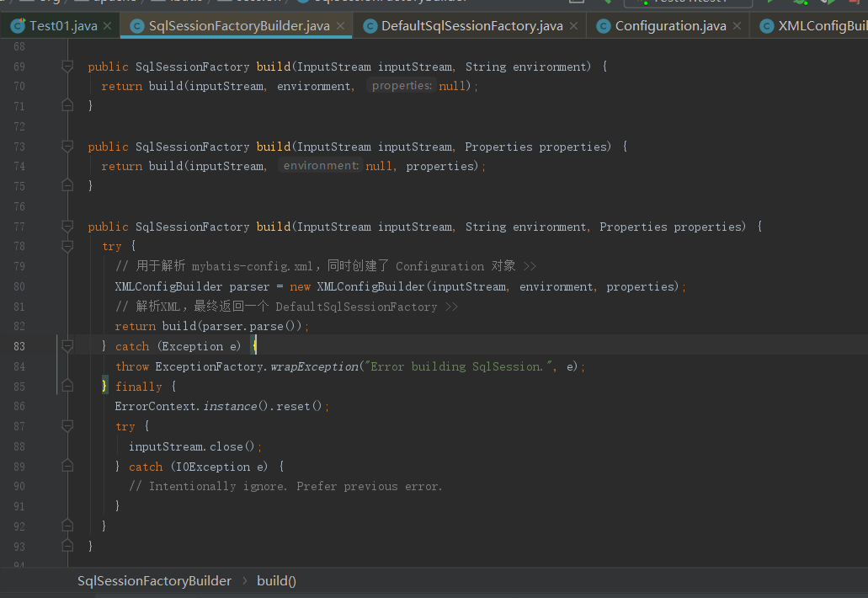Click 'String environment' parameter on line 69

point(526,67)
